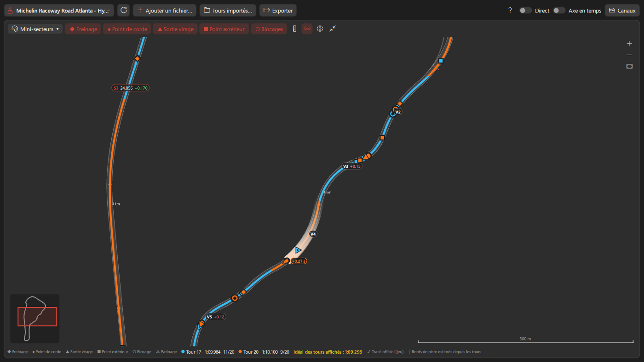Toggle the Freinage marker filter
The height and width of the screenshot is (362, 644).
click(83, 29)
